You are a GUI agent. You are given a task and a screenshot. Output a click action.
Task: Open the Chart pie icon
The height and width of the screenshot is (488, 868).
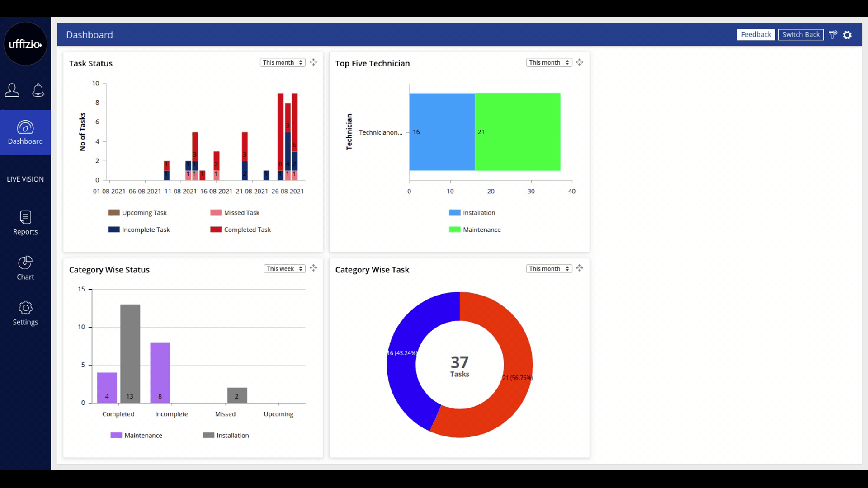click(25, 263)
